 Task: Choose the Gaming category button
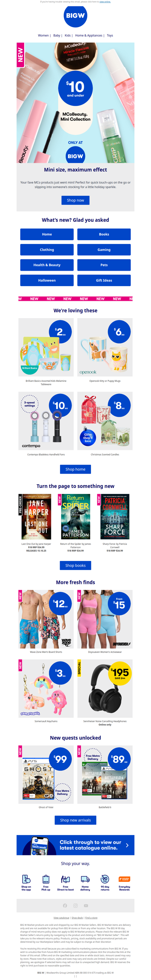(104, 250)
